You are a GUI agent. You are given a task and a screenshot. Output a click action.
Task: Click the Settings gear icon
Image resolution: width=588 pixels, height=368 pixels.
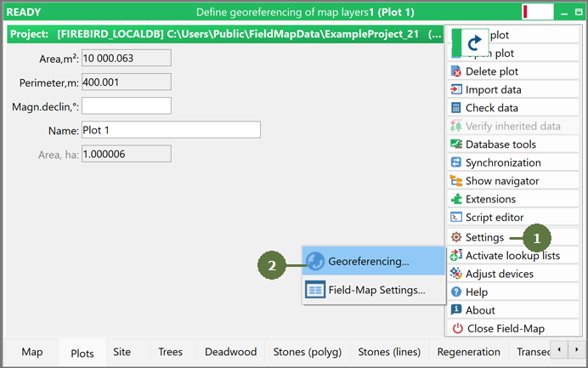(x=456, y=237)
